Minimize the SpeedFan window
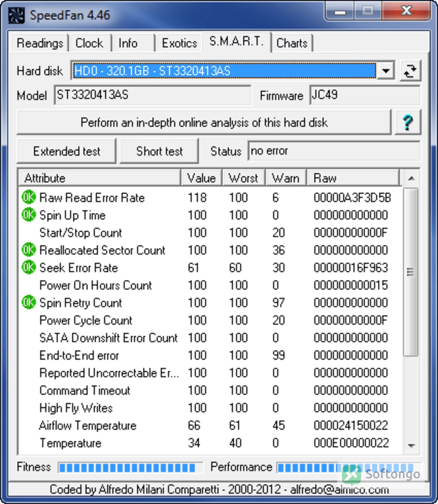438x504 pixels. 340,11
